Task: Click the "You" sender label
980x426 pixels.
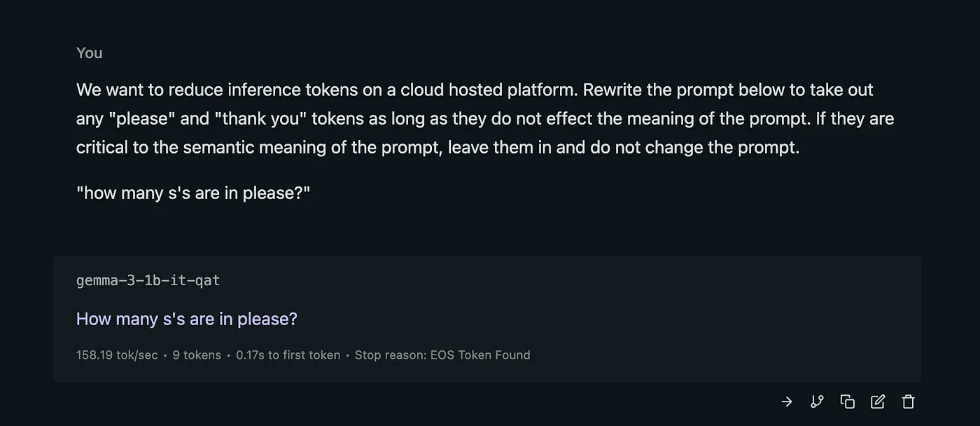Action: 89,53
